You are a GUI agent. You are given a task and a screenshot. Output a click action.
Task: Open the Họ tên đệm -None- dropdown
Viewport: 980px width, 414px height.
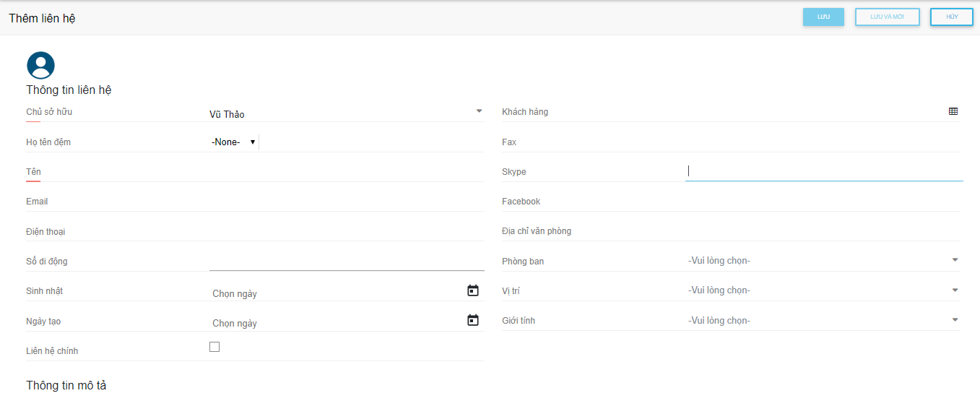pos(233,142)
